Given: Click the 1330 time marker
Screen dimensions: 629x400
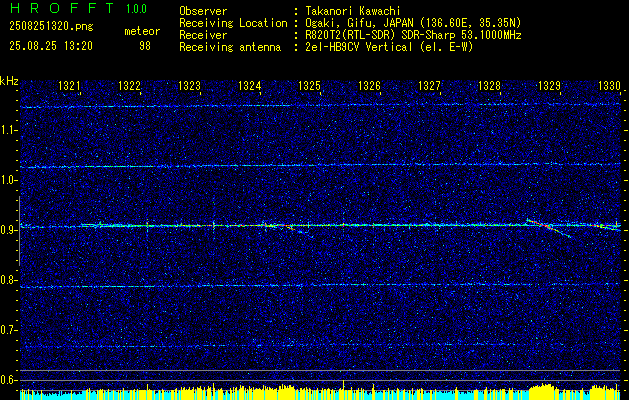Looking at the screenshot, I should [x=609, y=85].
